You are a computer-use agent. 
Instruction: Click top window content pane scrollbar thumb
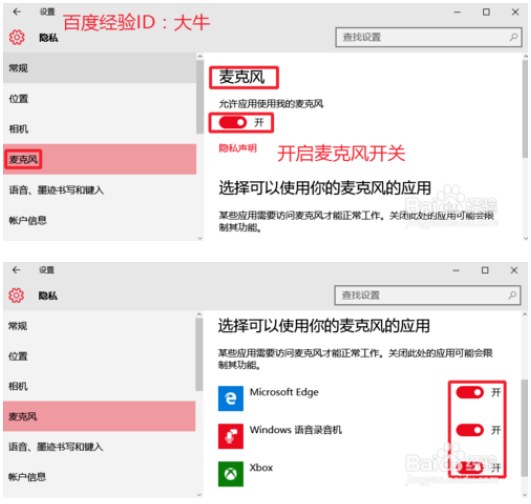525,108
